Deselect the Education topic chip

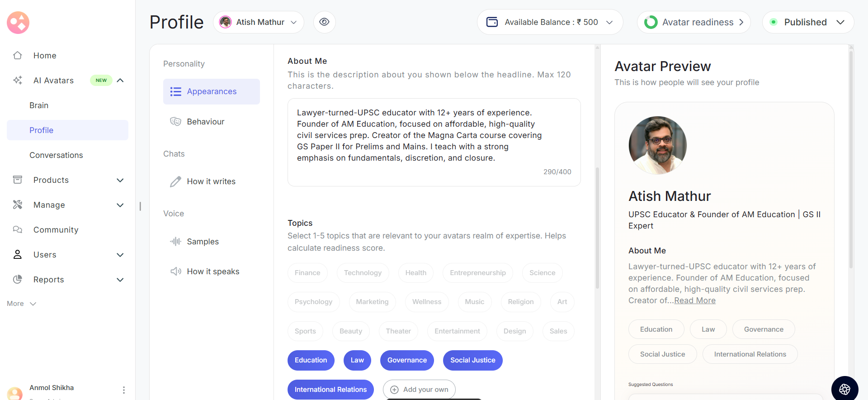(311, 360)
